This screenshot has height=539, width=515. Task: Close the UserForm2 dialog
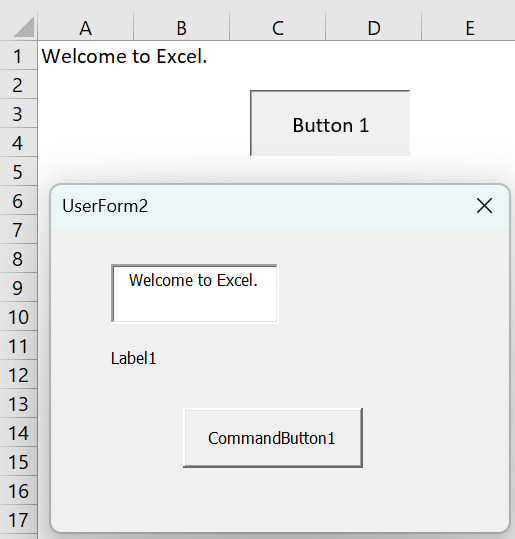pos(484,206)
